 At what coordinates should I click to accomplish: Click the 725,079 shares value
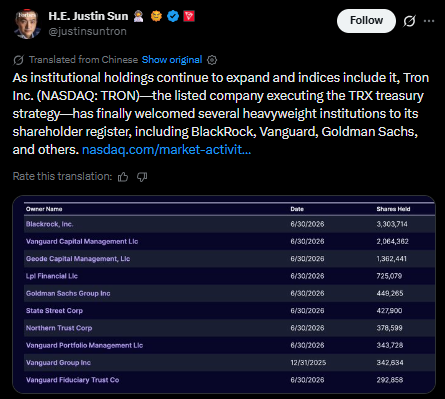tap(389, 276)
